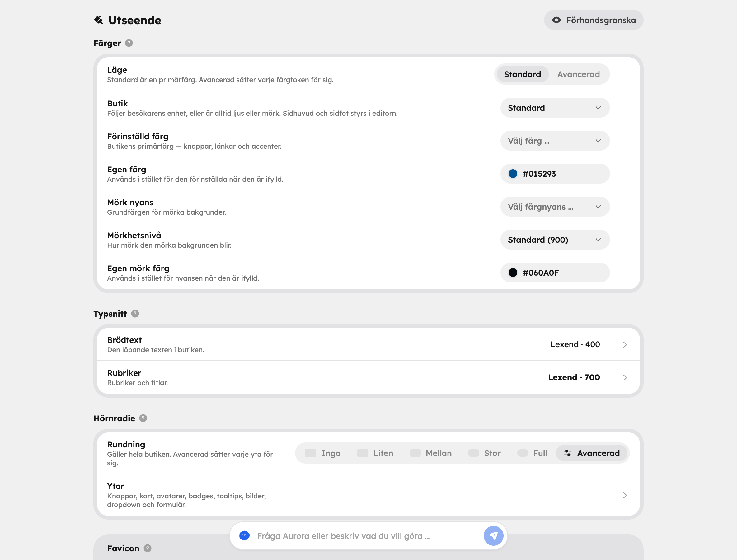
Task: Click the send paper-plane button
Action: (493, 536)
